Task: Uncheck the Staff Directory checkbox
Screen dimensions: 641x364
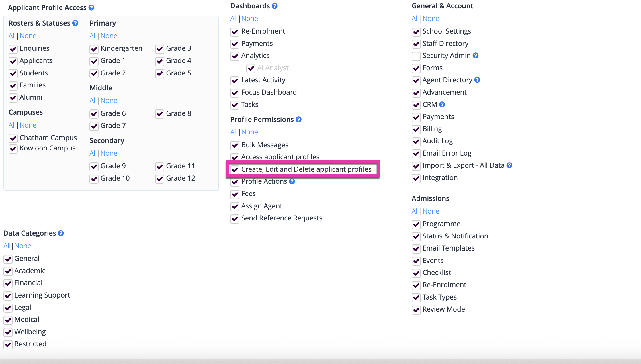Action: coord(416,44)
